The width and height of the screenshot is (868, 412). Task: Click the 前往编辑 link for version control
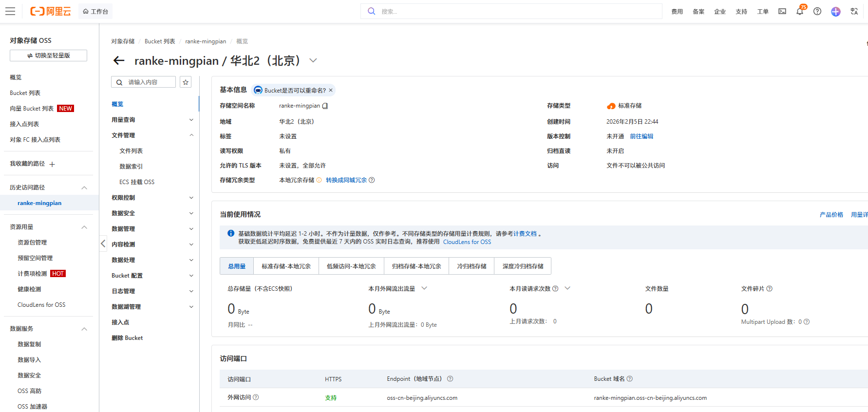click(642, 136)
